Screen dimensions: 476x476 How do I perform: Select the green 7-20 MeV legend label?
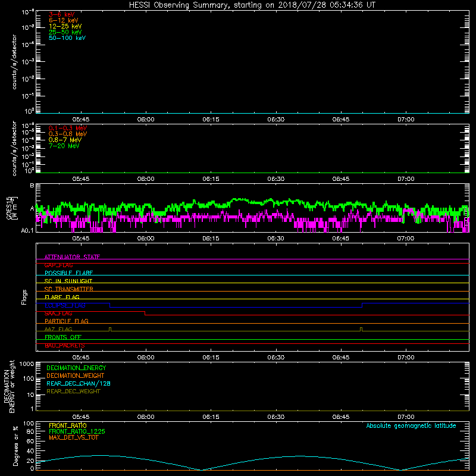point(64,146)
